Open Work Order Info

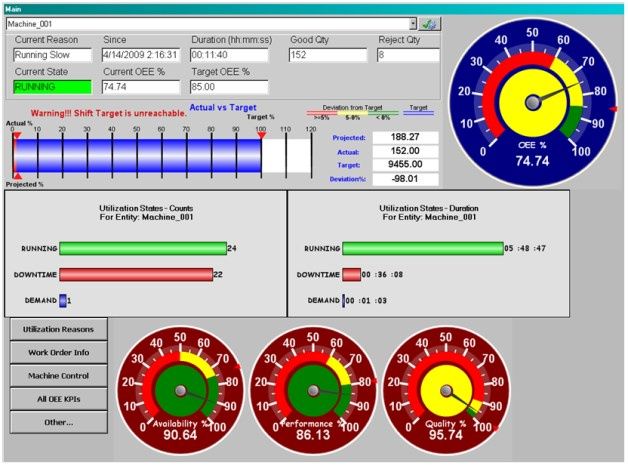pos(58,352)
